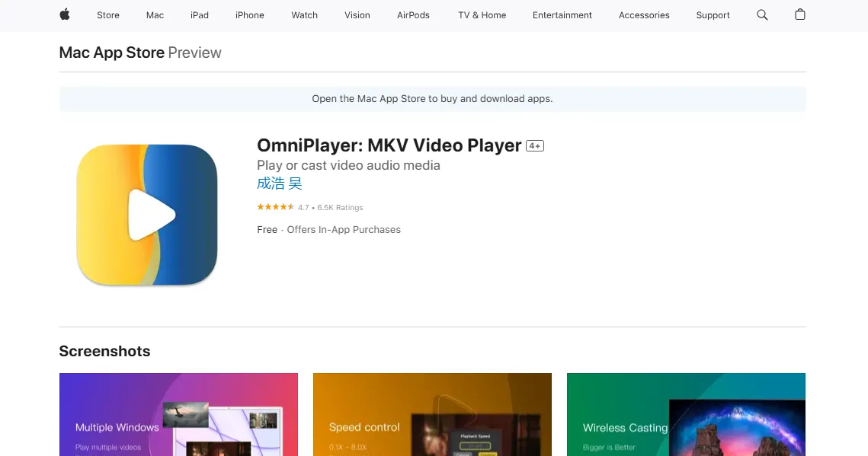The height and width of the screenshot is (456, 868).
Task: Open the Vision menu item
Action: (x=357, y=15)
